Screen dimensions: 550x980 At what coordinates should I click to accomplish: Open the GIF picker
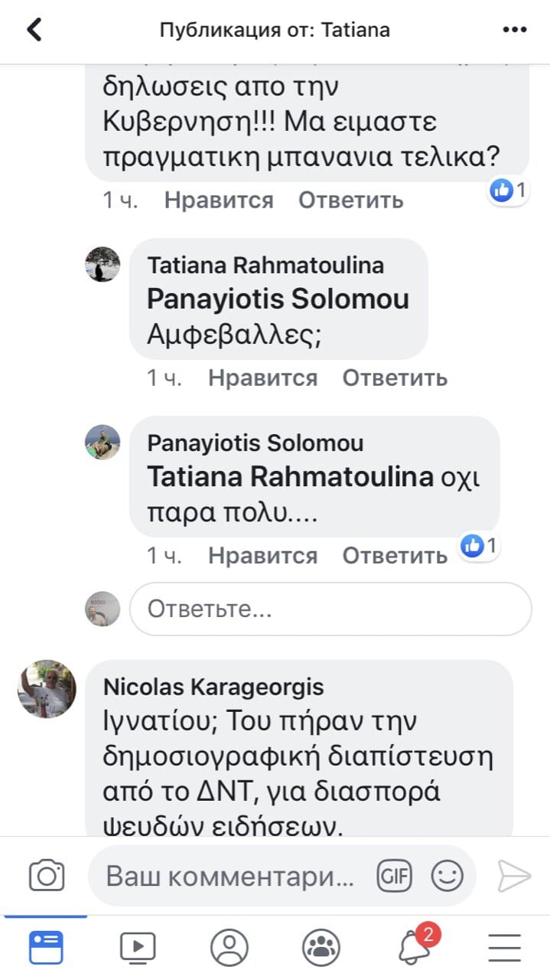point(394,875)
